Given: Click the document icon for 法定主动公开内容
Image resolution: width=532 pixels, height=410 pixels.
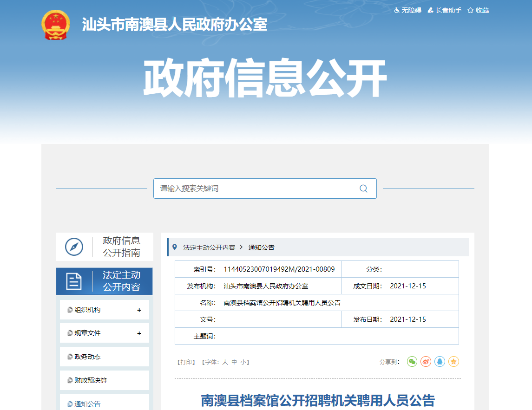Looking at the screenshot, I should 74,281.
